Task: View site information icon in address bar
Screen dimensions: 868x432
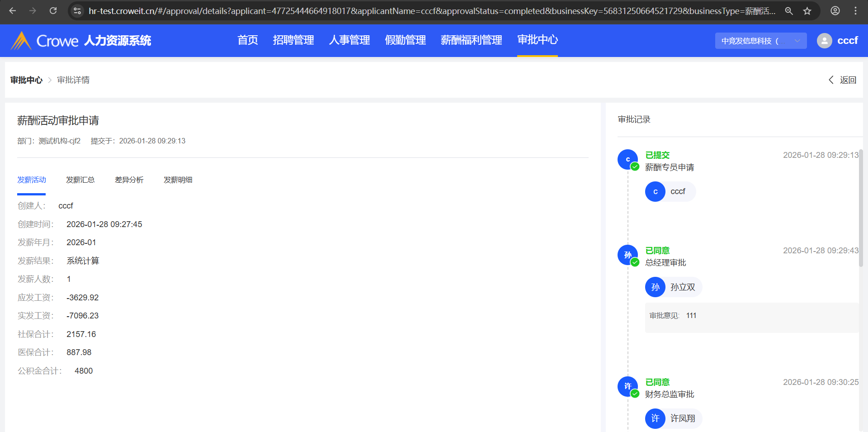Action: click(77, 11)
